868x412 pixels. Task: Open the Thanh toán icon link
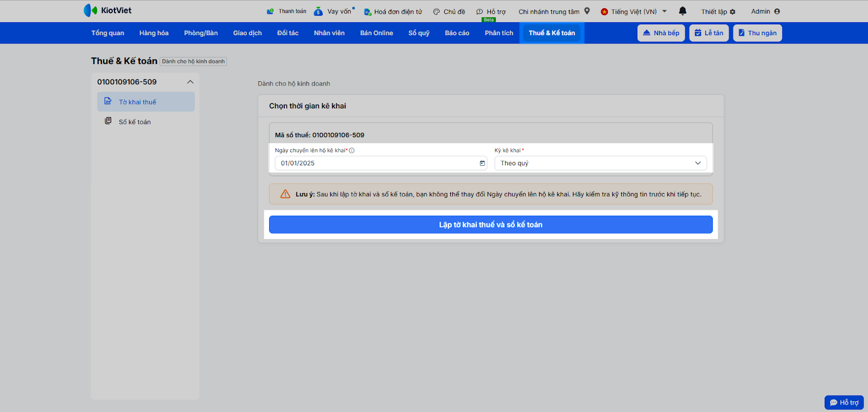(270, 11)
